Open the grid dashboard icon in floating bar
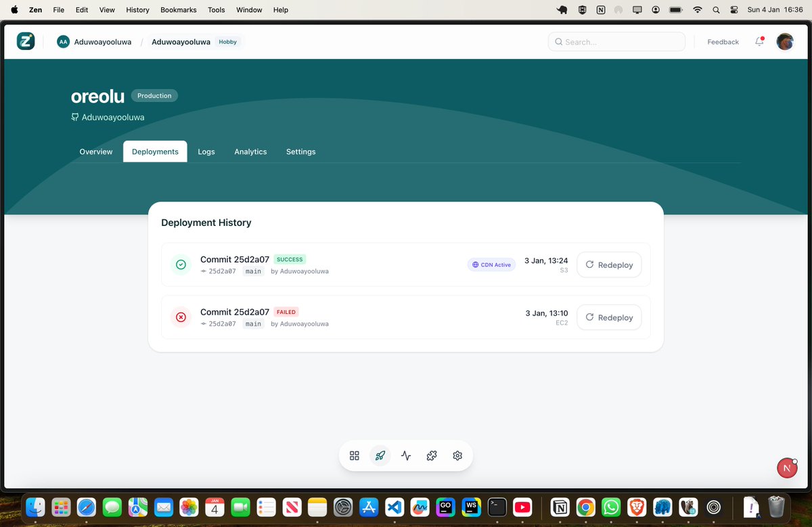 click(355, 455)
